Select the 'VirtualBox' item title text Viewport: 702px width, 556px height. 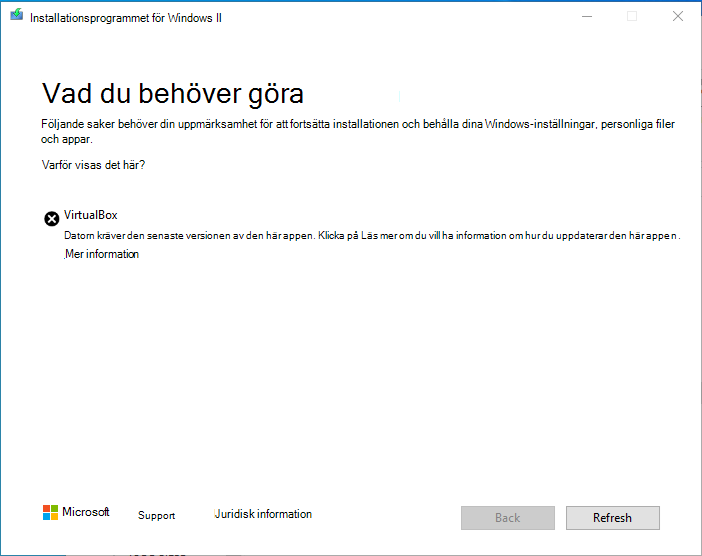90,215
